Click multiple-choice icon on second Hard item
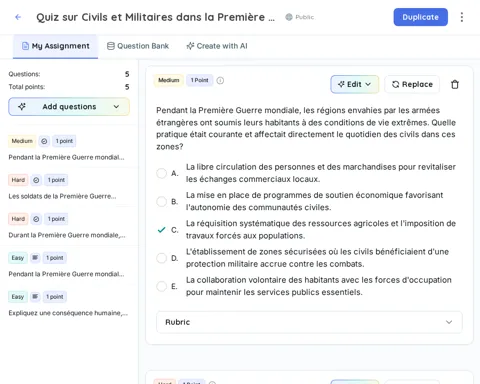This screenshot has height=384, width=480. (36, 219)
